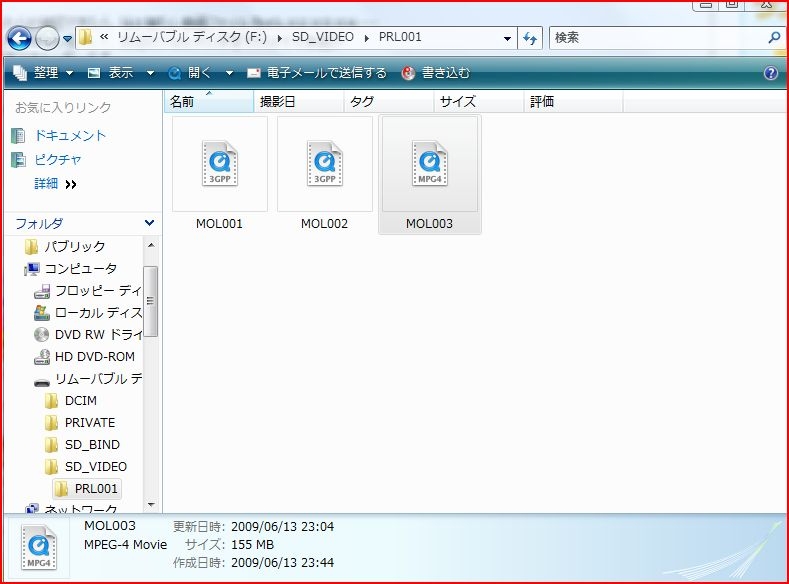Select SD_VIDEO folder in tree
This screenshot has height=584, width=789.
[96, 467]
